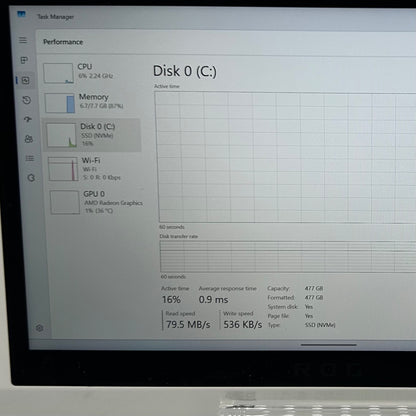Open the App history sidebar icon
The width and height of the screenshot is (416, 416).
pos(27,100)
